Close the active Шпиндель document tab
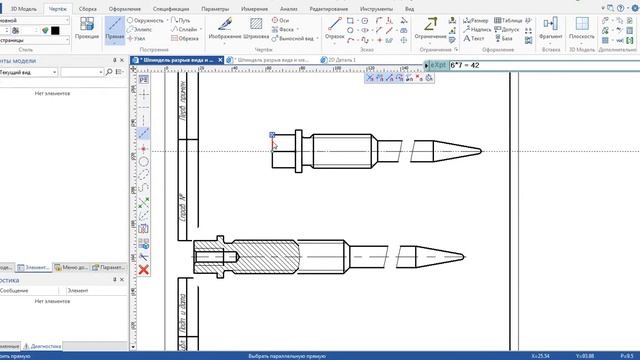The width and height of the screenshot is (640, 360). point(220,60)
